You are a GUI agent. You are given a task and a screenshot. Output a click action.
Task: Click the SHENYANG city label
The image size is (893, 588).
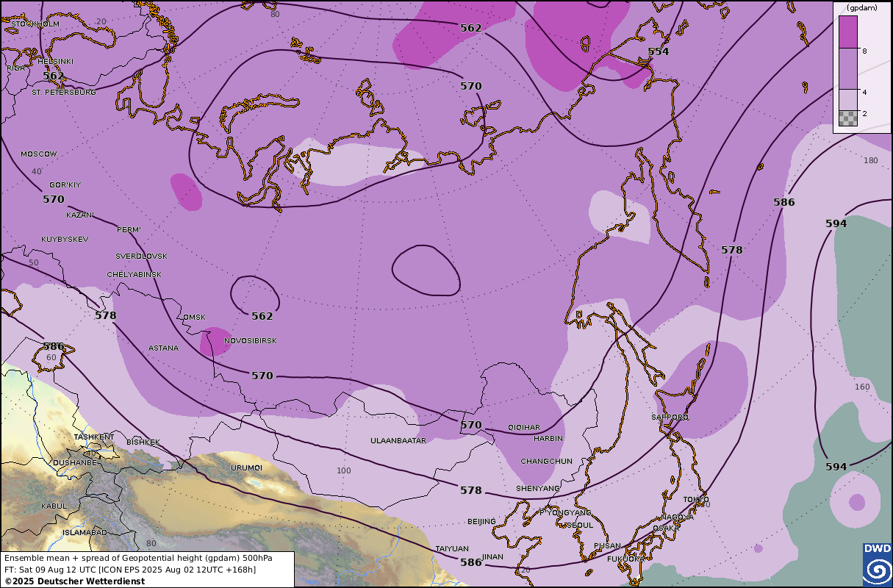point(537,489)
